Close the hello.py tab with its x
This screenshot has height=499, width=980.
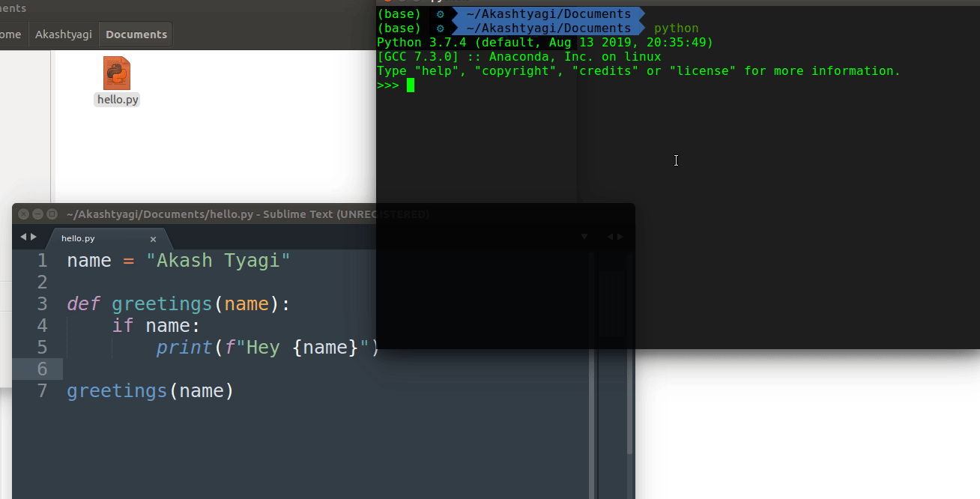(x=153, y=238)
